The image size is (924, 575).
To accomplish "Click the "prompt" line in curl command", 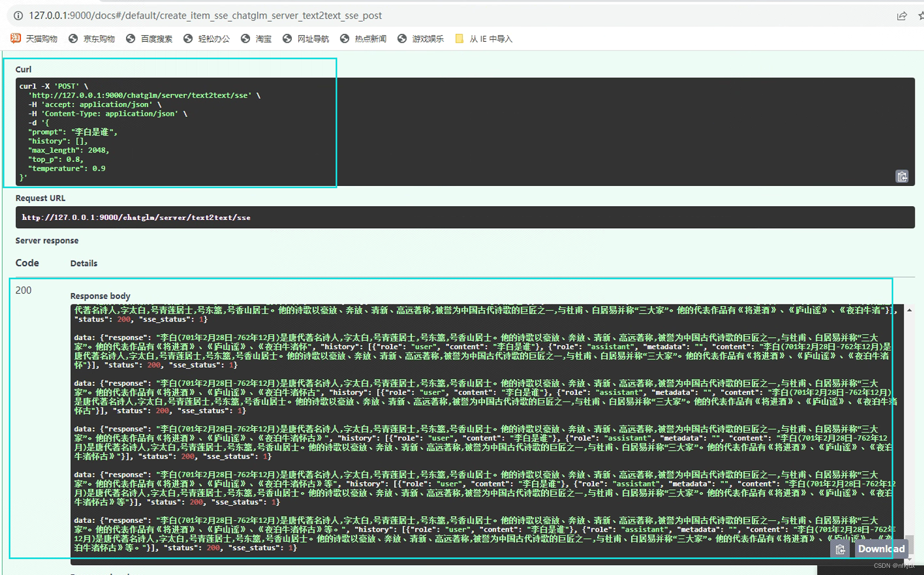I will point(73,132).
